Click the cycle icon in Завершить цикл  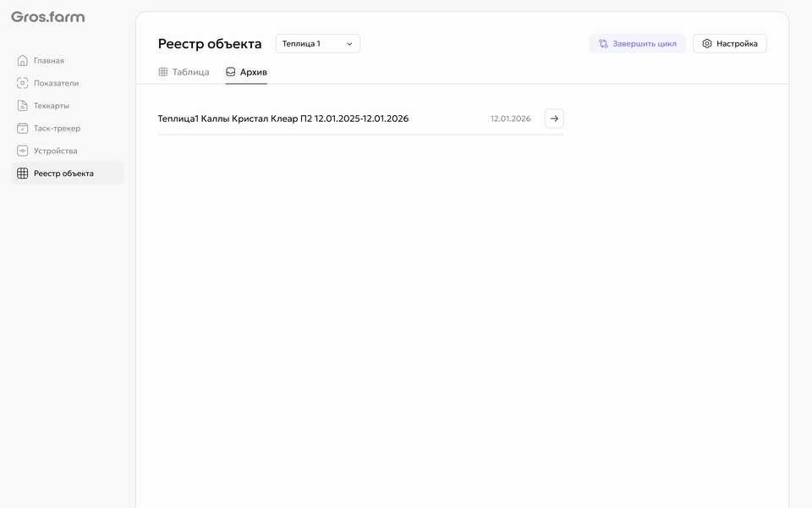(x=603, y=43)
